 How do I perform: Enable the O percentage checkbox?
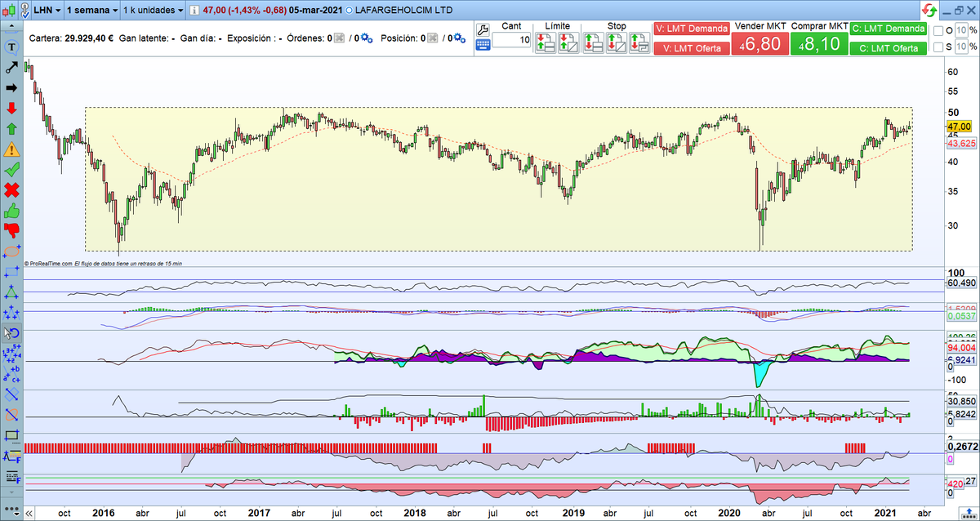939,31
